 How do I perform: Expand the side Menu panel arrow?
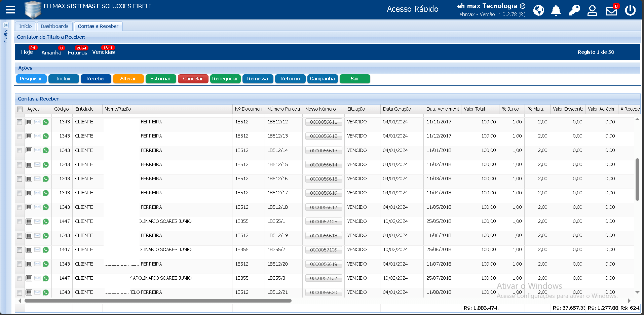click(x=6, y=25)
